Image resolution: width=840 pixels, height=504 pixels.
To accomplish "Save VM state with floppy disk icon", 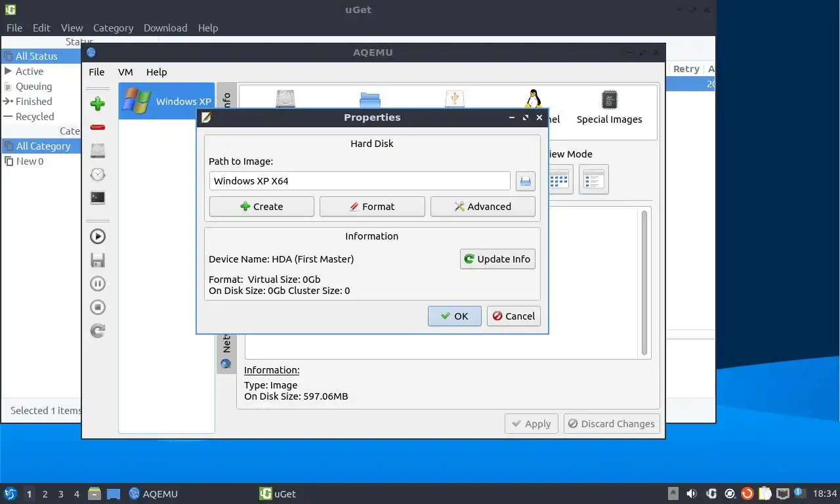I will coord(98,260).
